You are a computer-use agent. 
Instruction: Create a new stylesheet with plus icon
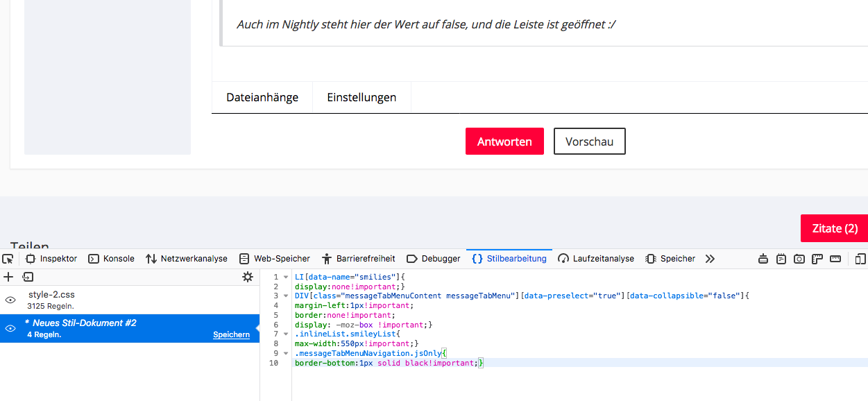click(x=8, y=277)
